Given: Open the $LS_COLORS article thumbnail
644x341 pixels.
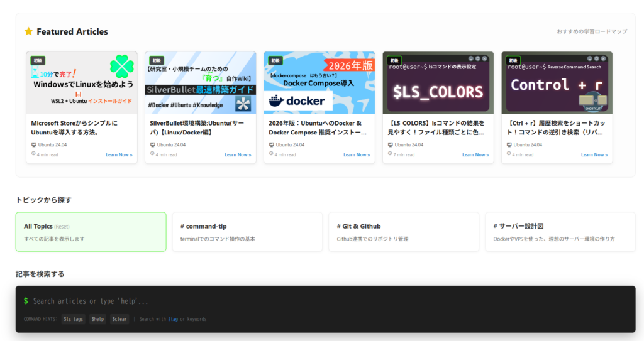Looking at the screenshot, I should [438, 82].
